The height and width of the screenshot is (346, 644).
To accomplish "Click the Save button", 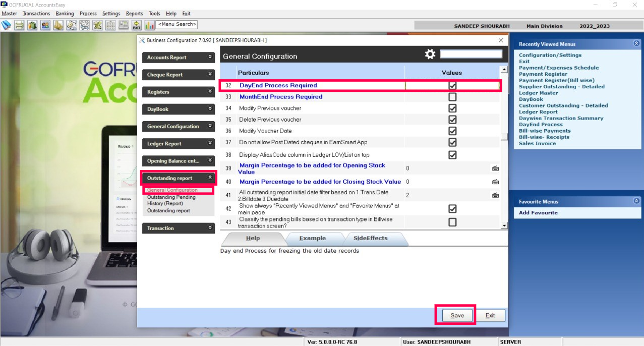I will (457, 315).
